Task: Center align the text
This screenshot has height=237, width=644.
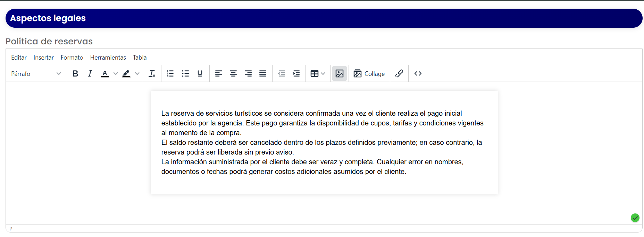Action: (x=233, y=73)
